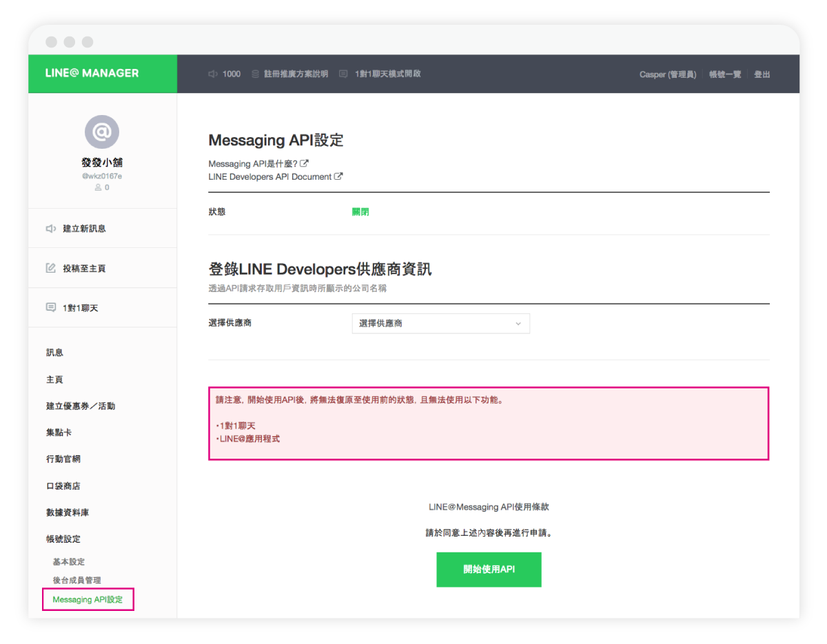
Task: Click external link icon after LINE Developers API Document
Action: (x=338, y=176)
